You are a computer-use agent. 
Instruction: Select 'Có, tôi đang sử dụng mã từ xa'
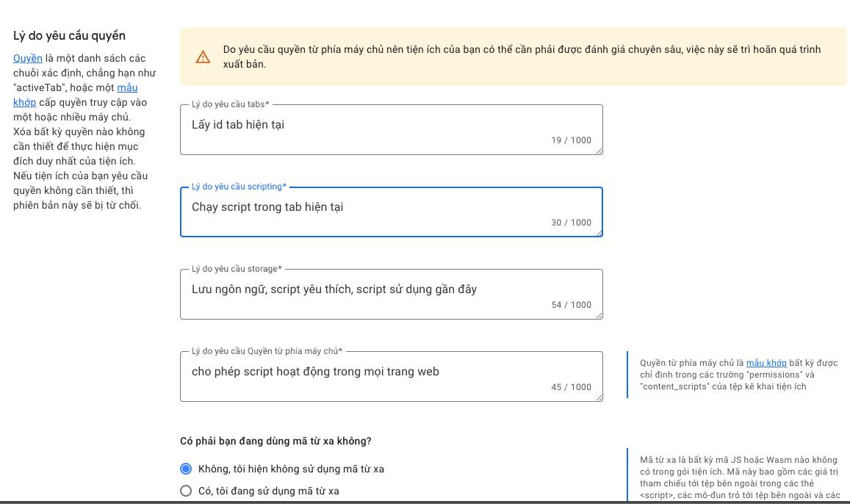(186, 491)
